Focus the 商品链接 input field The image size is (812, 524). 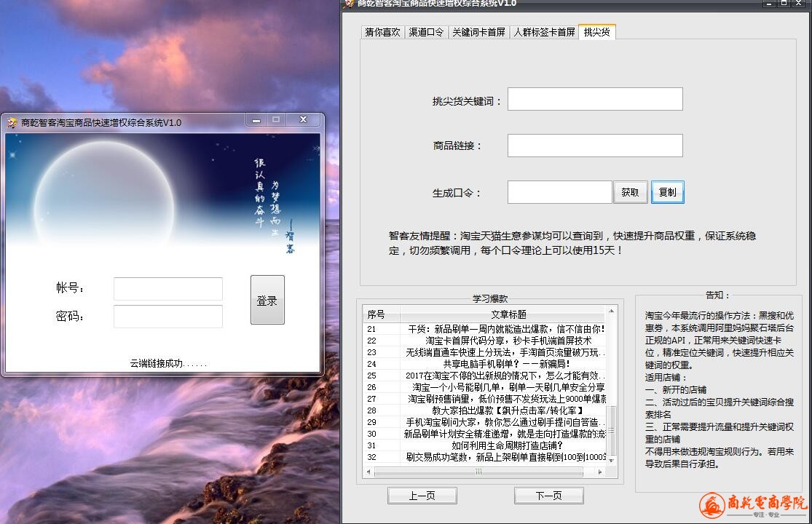coord(595,146)
